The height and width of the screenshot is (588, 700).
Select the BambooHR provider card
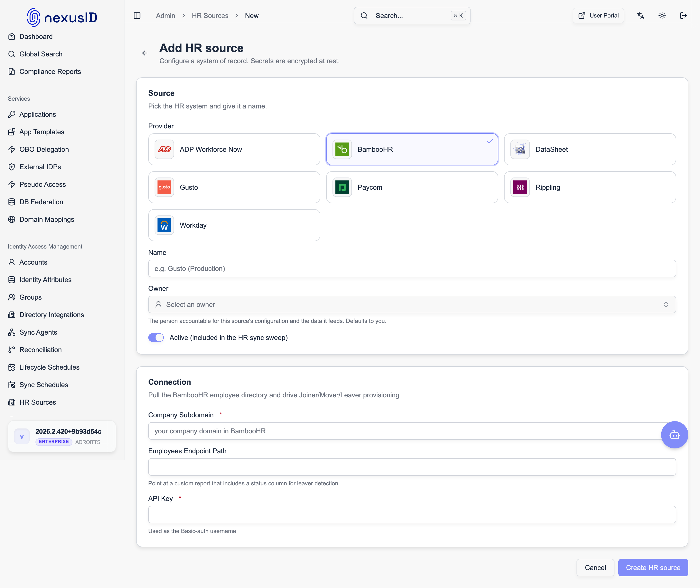(412, 149)
